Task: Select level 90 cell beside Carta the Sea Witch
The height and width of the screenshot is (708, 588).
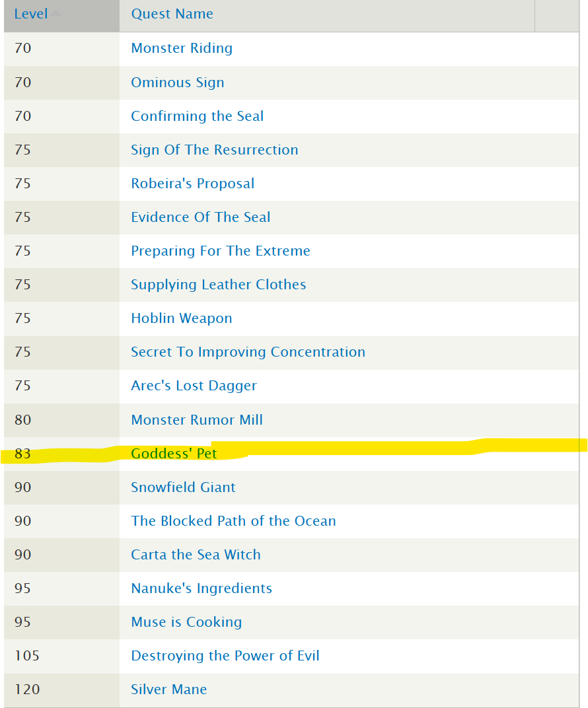Action: point(61,555)
